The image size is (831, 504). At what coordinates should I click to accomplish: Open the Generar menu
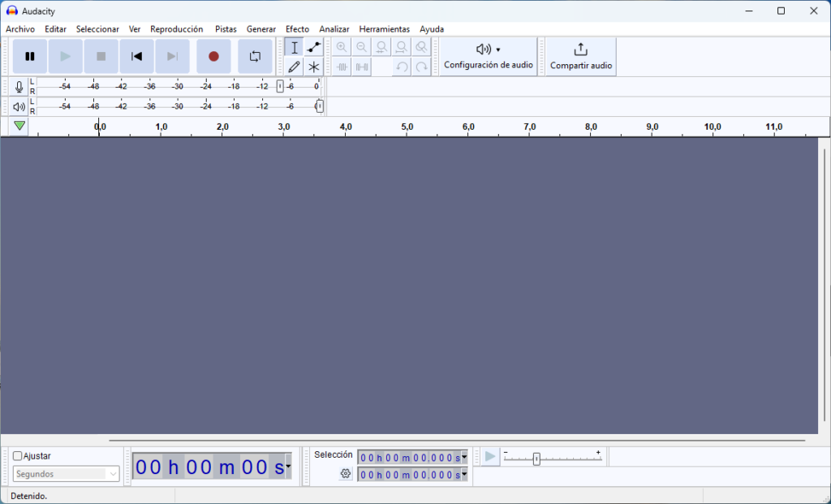(x=261, y=28)
